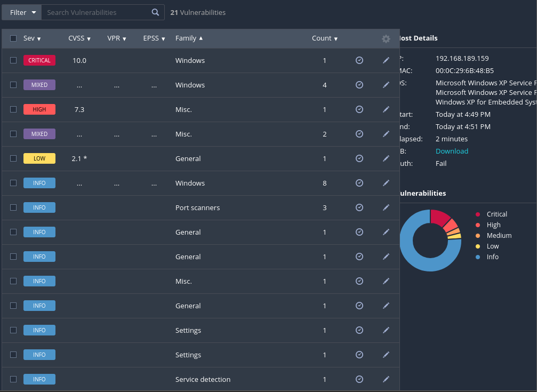Edit the Port scanners entry via pencil icon

point(386,207)
